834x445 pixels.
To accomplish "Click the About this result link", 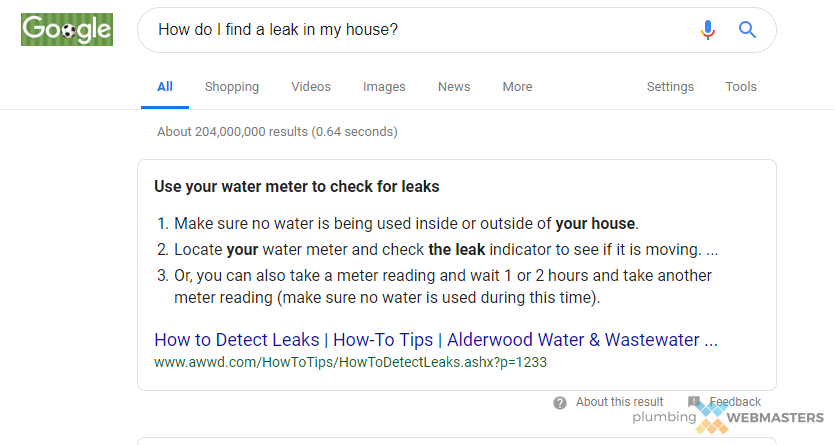I will pyautogui.click(x=620, y=402).
